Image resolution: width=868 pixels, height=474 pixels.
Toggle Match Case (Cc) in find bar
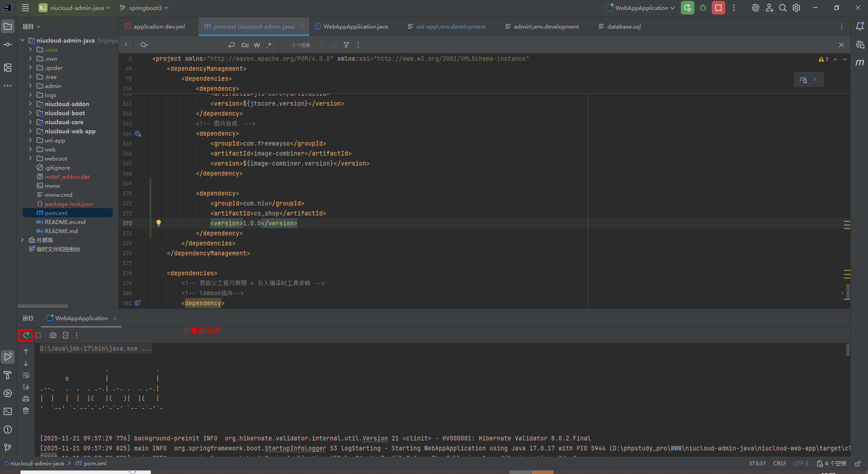click(245, 45)
